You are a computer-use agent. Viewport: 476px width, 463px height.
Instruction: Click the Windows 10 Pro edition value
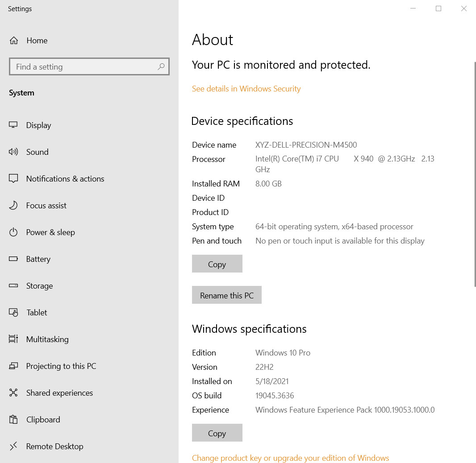tap(283, 353)
